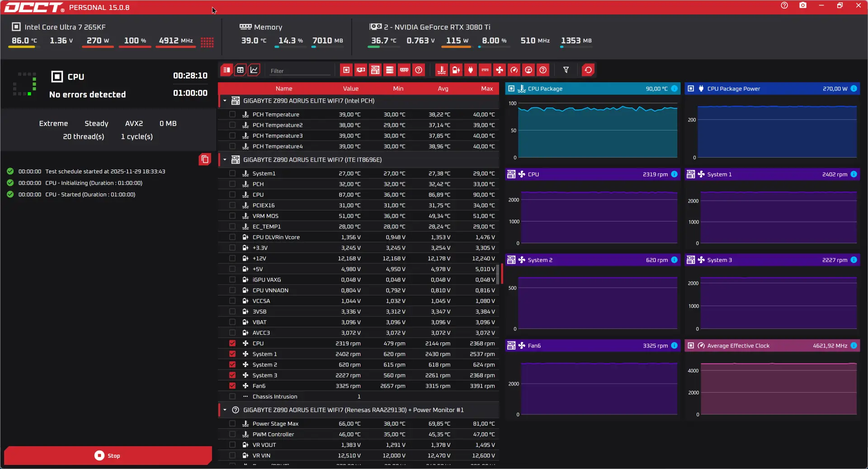
Task: Open info for System 2 fan graph
Action: click(x=675, y=260)
